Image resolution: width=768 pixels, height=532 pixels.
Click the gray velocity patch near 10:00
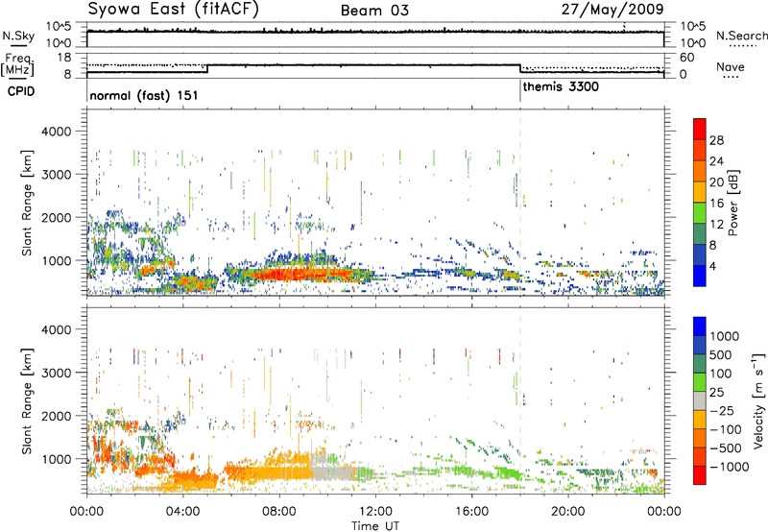333,472
